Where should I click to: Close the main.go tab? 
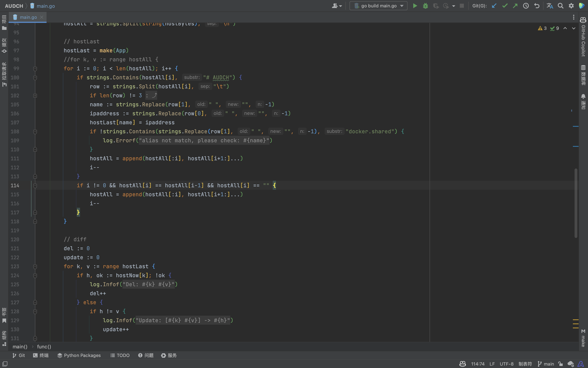pyautogui.click(x=42, y=17)
